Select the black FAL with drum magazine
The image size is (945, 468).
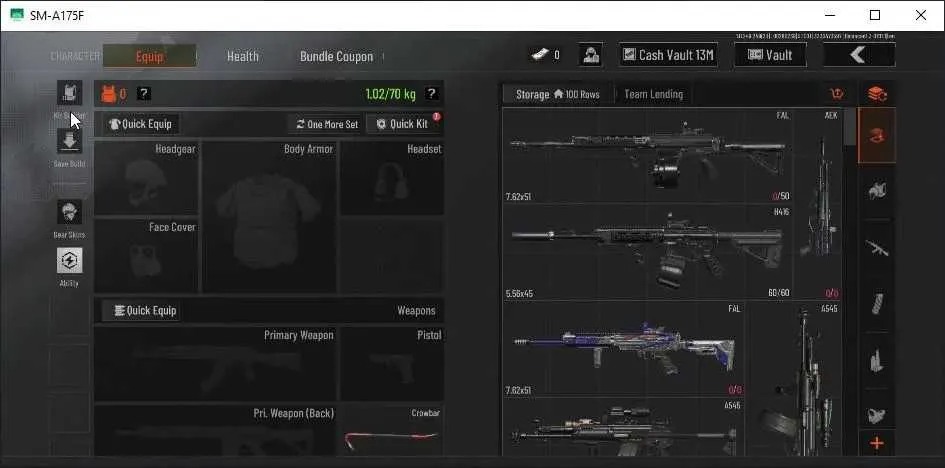(x=647, y=155)
